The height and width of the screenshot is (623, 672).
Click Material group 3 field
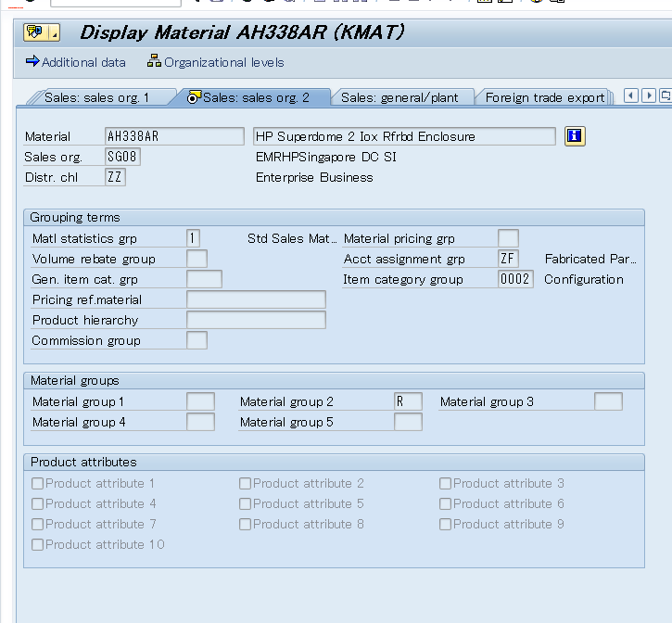tap(608, 401)
